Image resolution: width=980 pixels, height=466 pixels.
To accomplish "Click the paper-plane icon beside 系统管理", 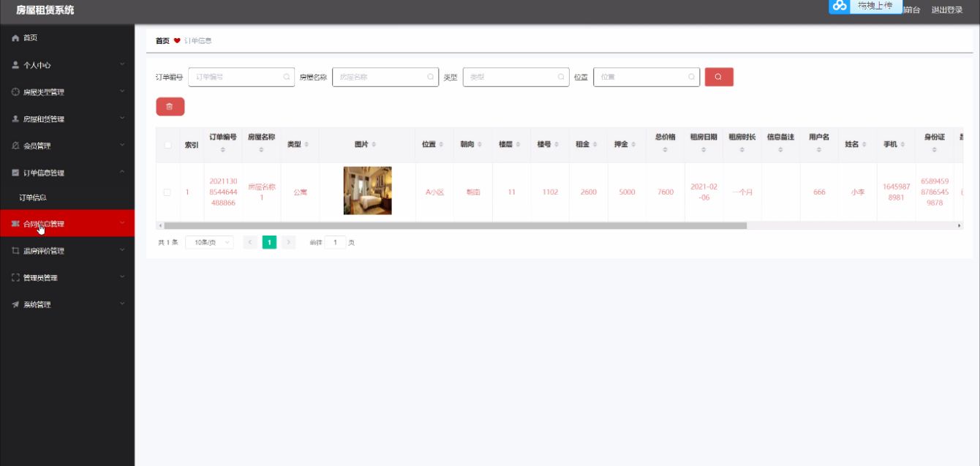I will coord(15,304).
